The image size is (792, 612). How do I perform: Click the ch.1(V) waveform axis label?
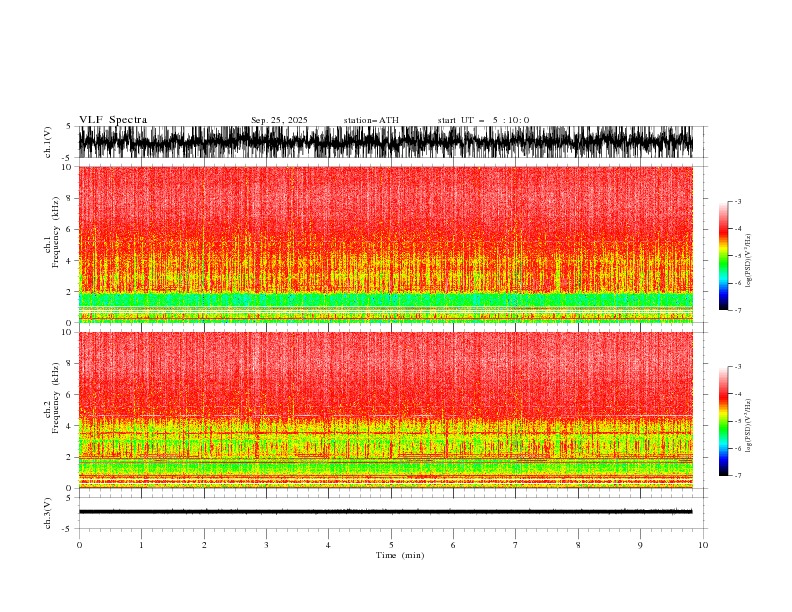(x=48, y=142)
